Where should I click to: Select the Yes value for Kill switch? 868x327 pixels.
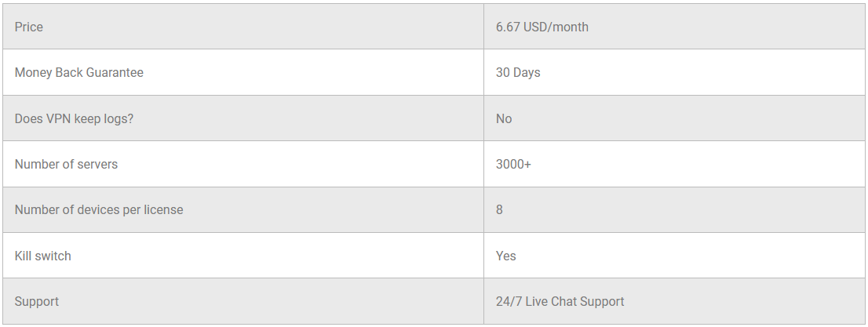[506, 256]
